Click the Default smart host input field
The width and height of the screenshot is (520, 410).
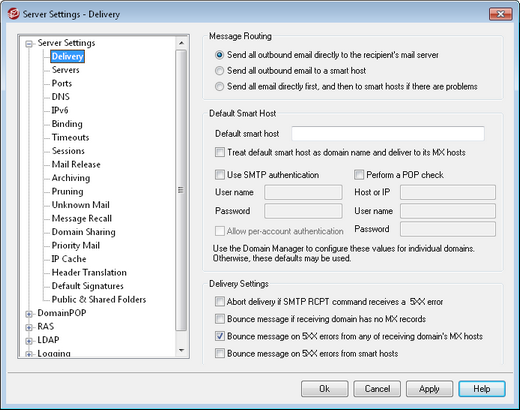coord(388,134)
